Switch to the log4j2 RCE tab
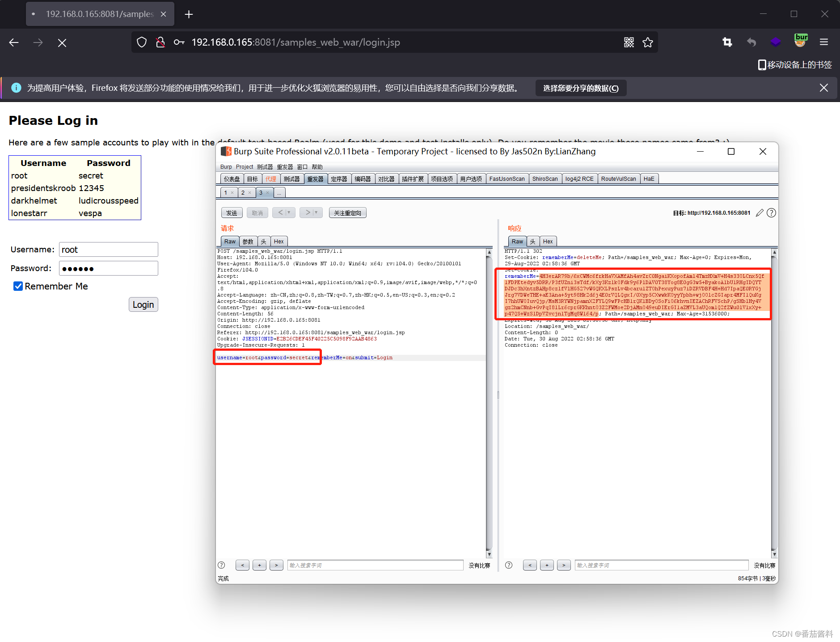This screenshot has height=642, width=840. click(579, 179)
